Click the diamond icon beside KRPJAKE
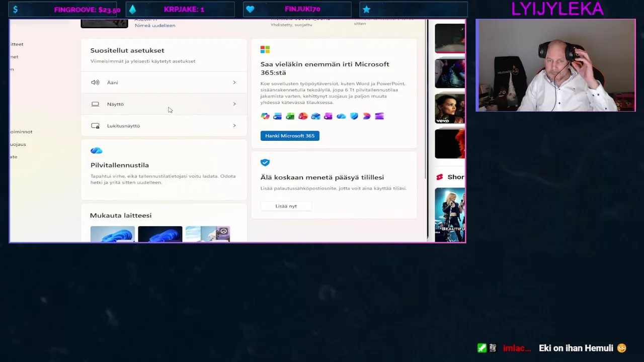The image size is (644, 362). pyautogui.click(x=132, y=10)
